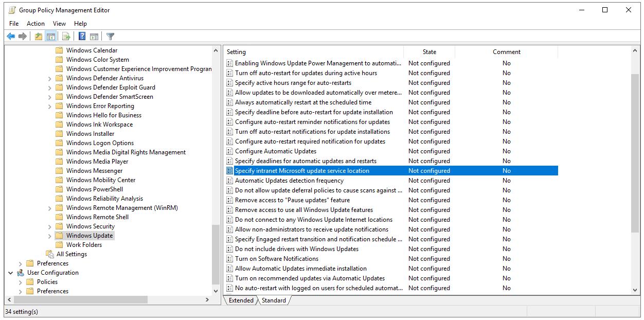The width and height of the screenshot is (644, 320).
Task: Click the settings list scroll down arrow
Action: coord(635,290)
